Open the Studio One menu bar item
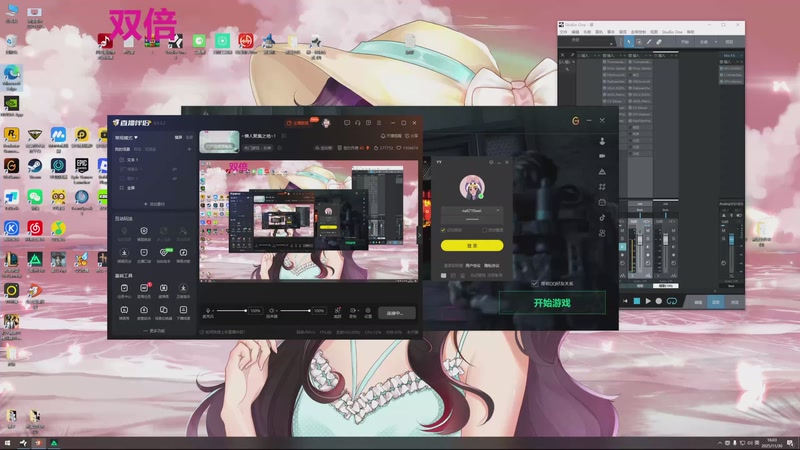 (x=671, y=32)
